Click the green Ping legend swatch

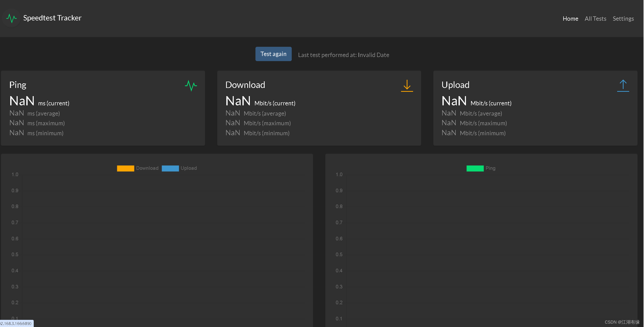pos(475,168)
